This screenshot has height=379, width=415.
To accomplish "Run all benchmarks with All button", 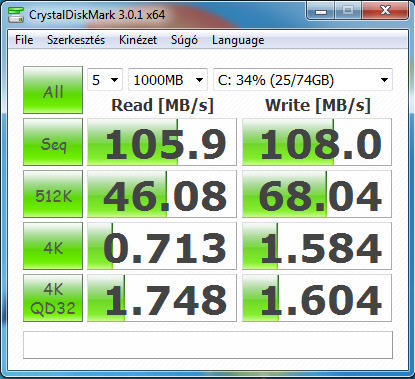I will click(x=53, y=90).
